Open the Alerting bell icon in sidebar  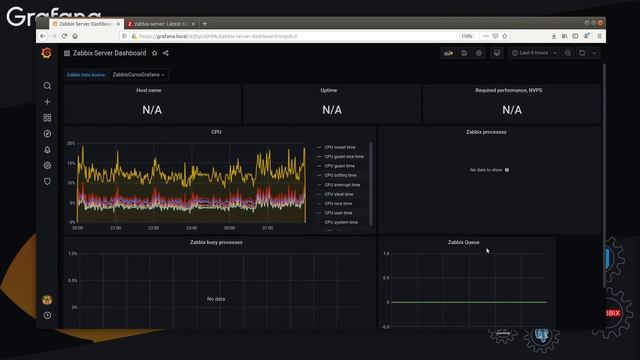[47, 149]
